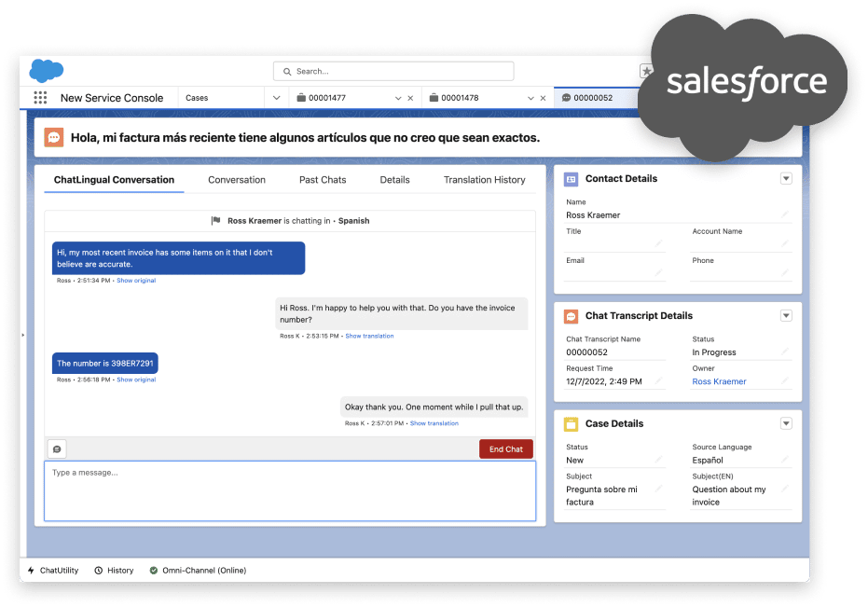Show translation for the 2:53:15 PM message
Image resolution: width=868 pixels, height=607 pixels.
[369, 336]
